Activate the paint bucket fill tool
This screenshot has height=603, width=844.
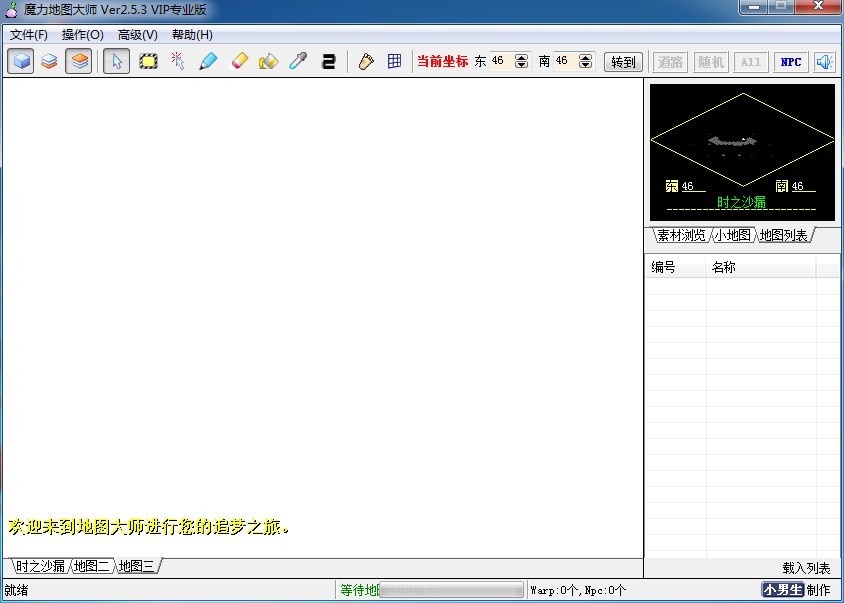268,61
